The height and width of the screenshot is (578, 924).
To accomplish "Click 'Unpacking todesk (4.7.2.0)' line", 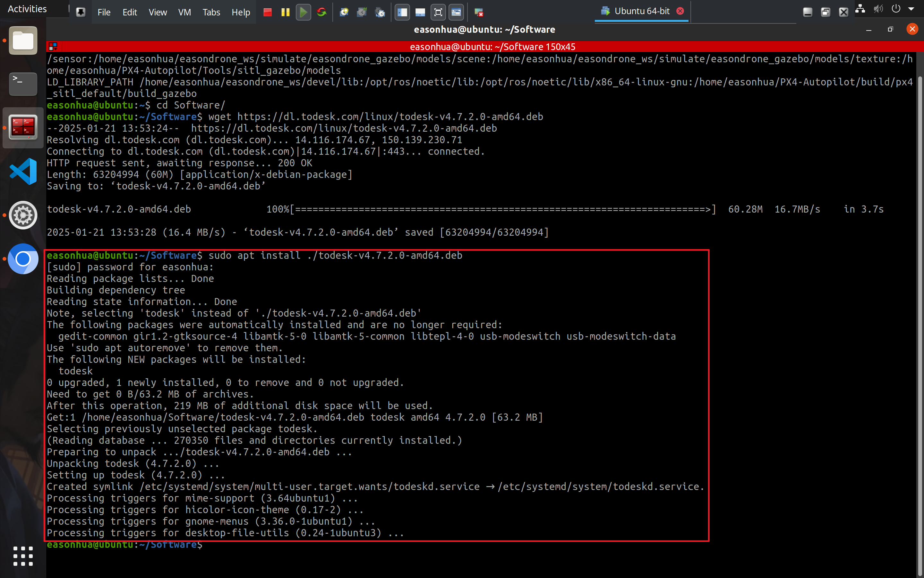I will coord(133,463).
